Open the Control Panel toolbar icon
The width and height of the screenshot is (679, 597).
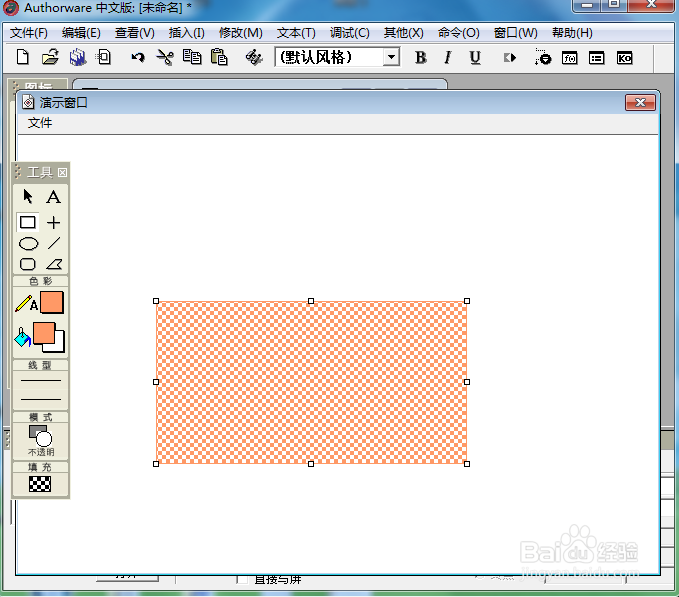point(543,57)
